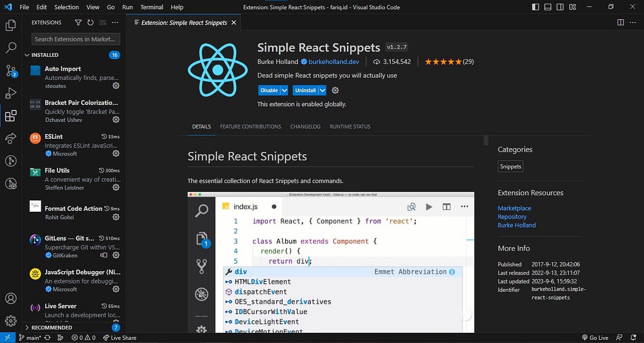Open the Marketplace link under Extension Resources

click(x=514, y=208)
